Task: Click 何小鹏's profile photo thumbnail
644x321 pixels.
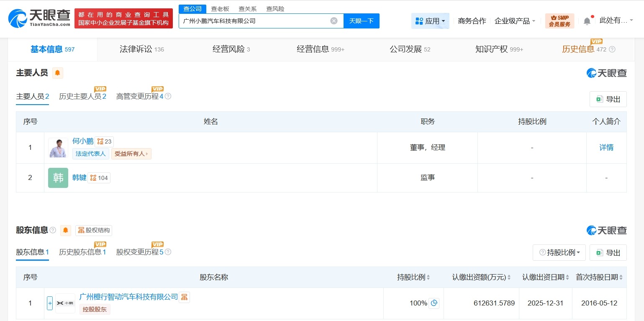Action: click(x=58, y=148)
